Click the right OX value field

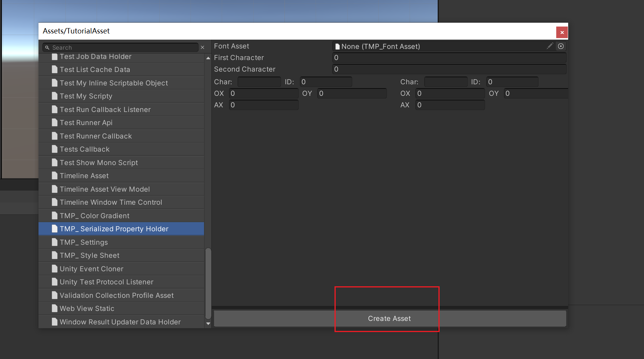click(x=450, y=94)
